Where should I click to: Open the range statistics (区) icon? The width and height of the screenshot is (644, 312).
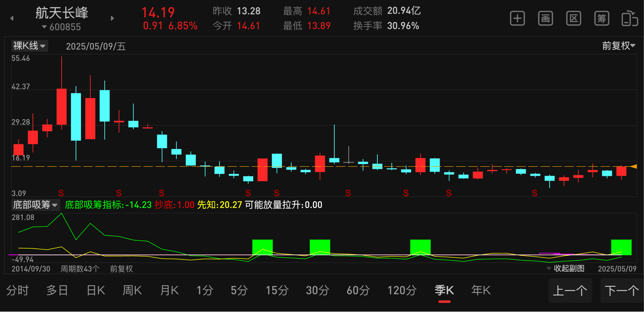[x=573, y=18]
